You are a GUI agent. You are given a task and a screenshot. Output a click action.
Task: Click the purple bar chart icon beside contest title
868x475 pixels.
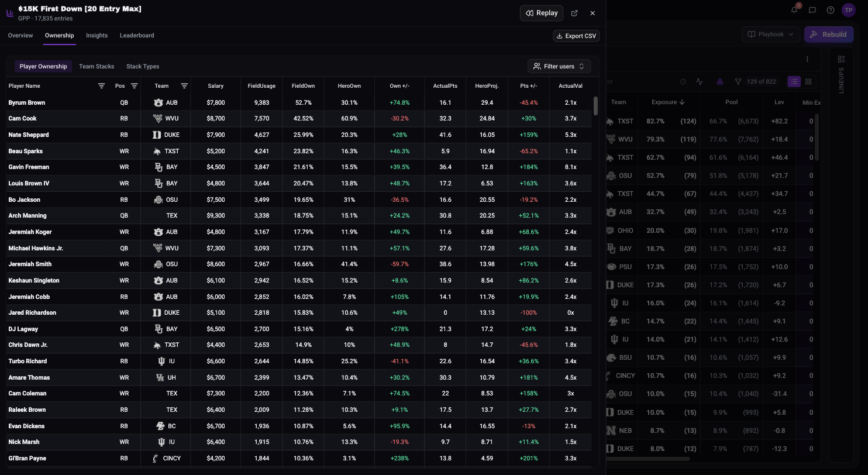(10, 13)
